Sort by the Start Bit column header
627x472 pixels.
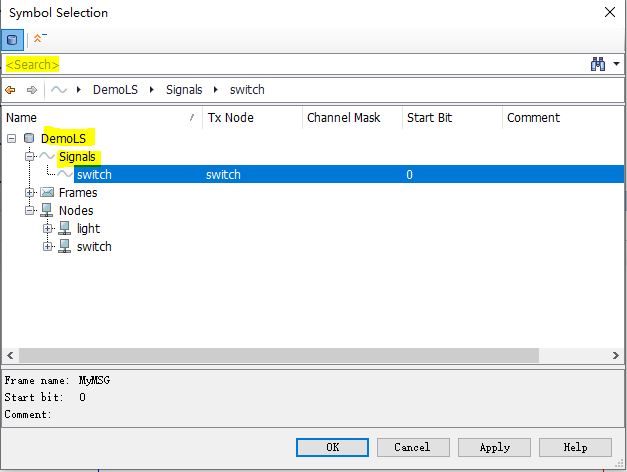(x=452, y=118)
